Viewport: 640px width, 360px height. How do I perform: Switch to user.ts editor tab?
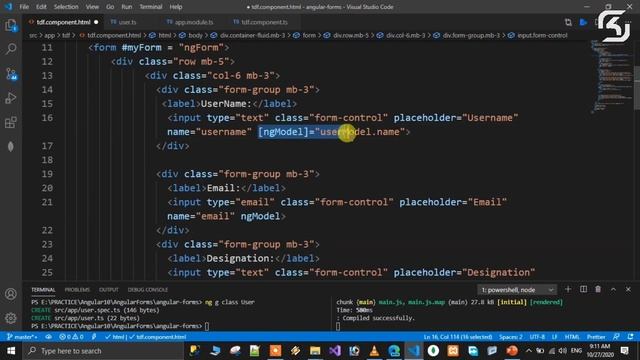click(127, 22)
